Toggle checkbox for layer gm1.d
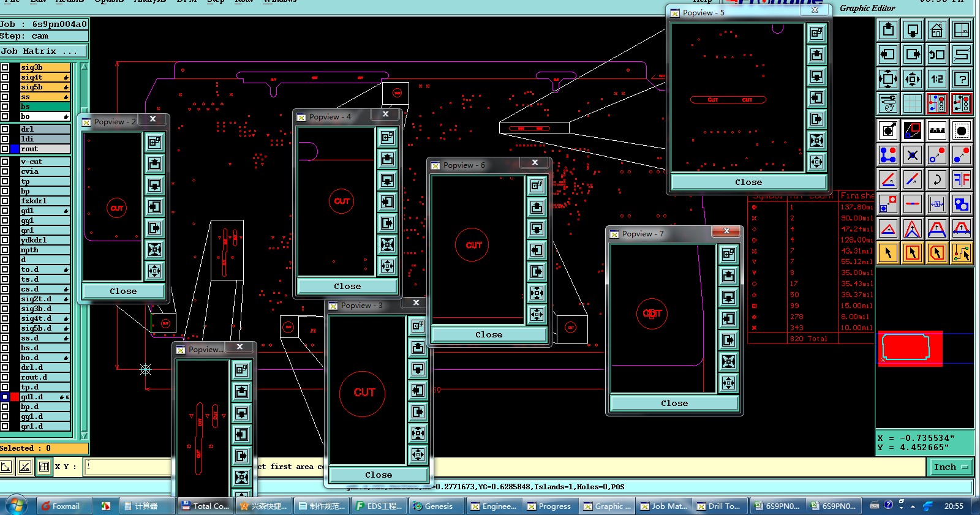The height and width of the screenshot is (515, 980). click(5, 426)
